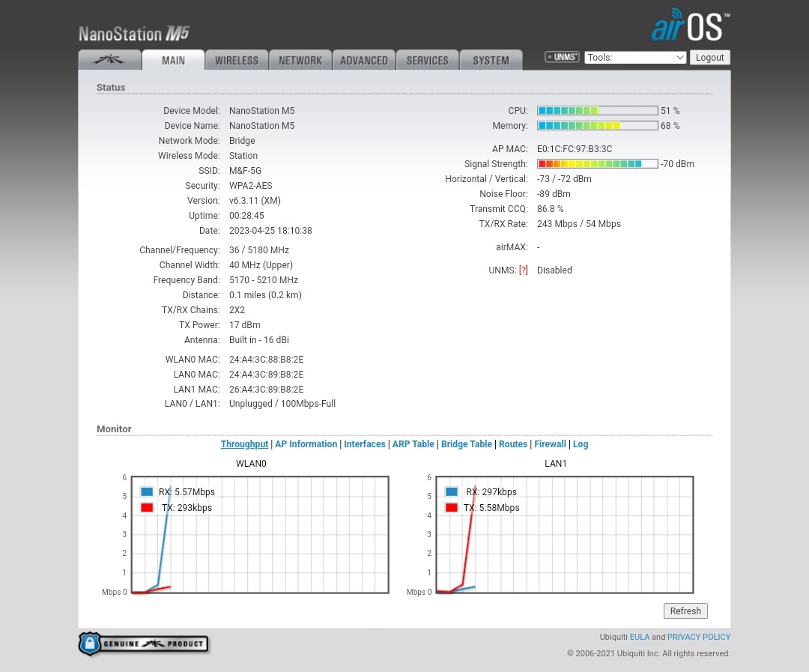Click the Transmit CCQ value 86.8 %

point(550,208)
